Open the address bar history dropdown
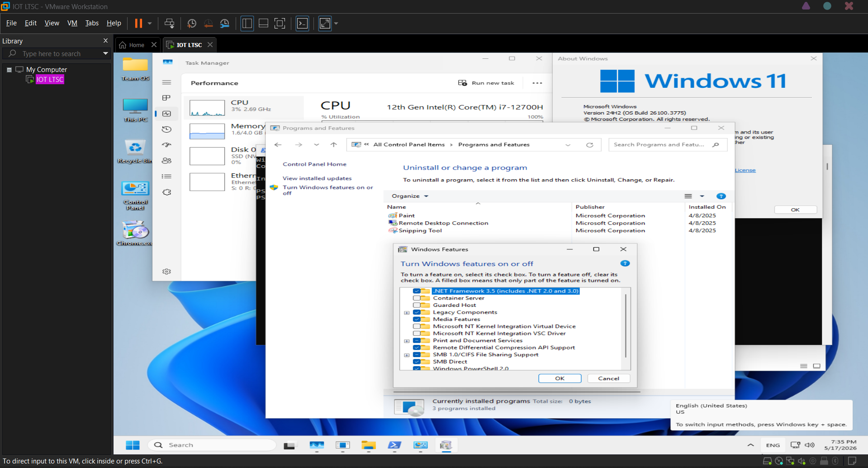The height and width of the screenshot is (468, 868). pyautogui.click(x=568, y=145)
